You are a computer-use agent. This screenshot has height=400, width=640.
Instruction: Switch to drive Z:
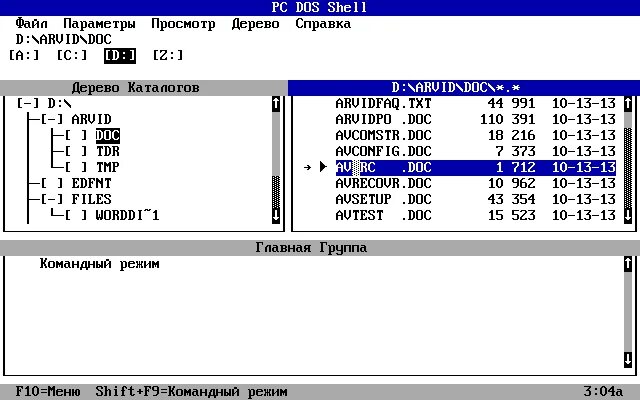click(x=168, y=56)
